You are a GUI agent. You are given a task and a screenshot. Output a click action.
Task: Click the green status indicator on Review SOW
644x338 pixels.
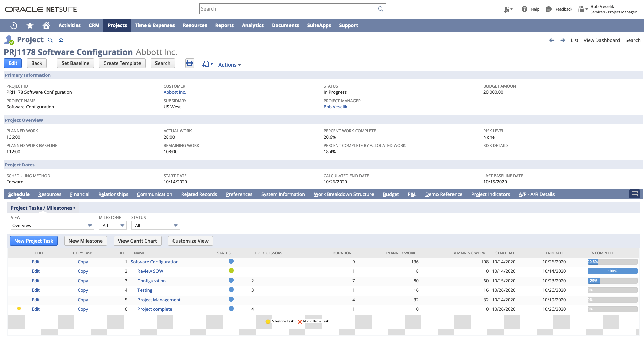tap(231, 271)
